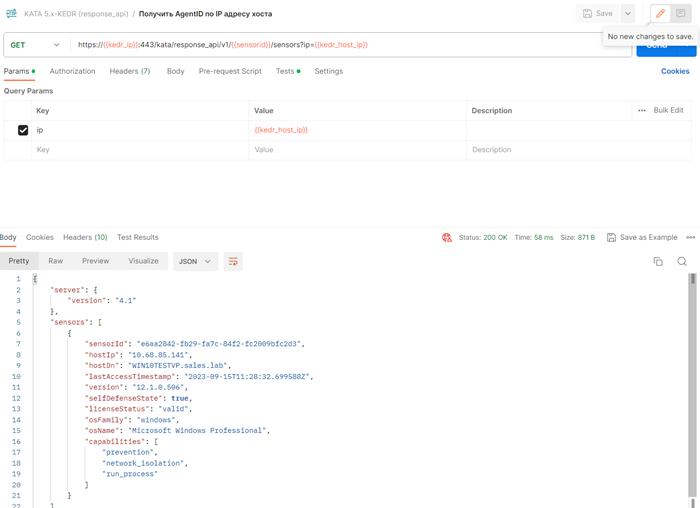
Task: Open the comments icon
Action: click(x=681, y=13)
